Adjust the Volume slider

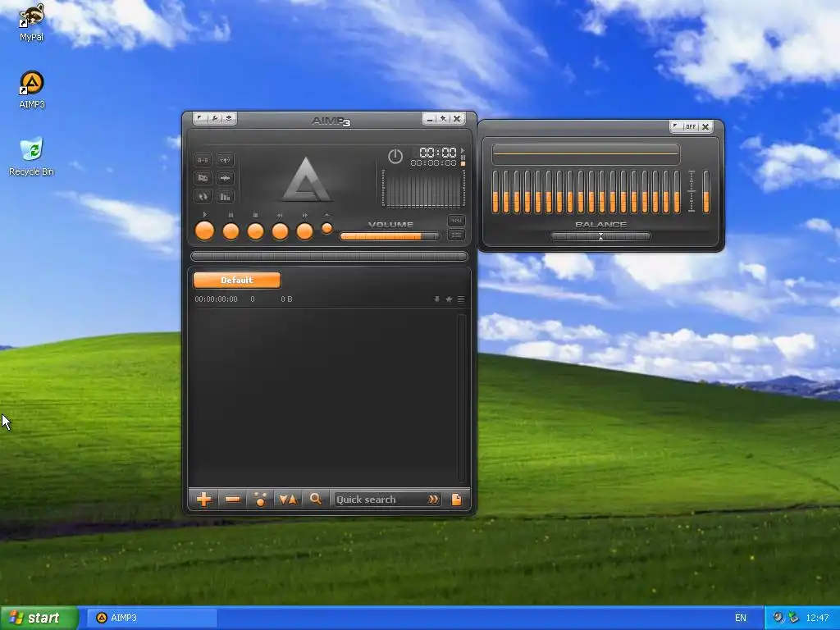pyautogui.click(x=390, y=235)
